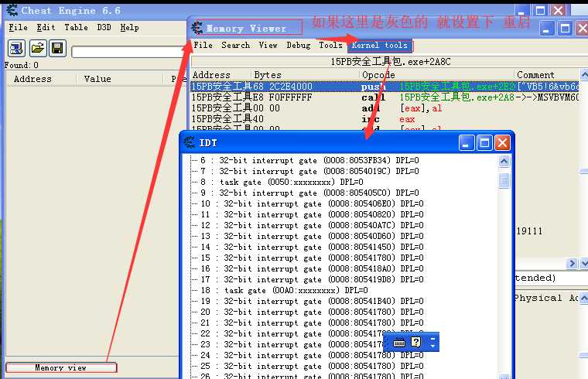Click IDT list scrollbar up arrow

point(504,161)
